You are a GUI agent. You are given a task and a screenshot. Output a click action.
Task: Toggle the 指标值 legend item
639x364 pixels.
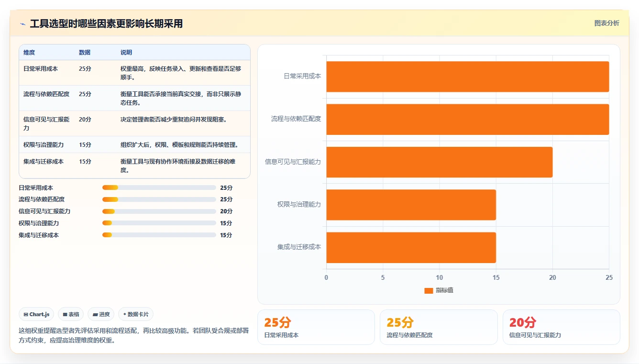click(x=439, y=290)
